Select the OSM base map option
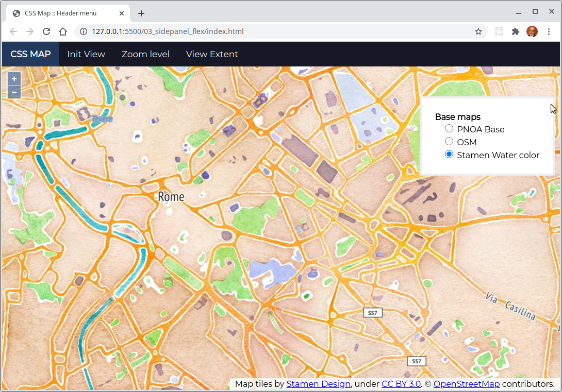562x392 pixels. click(449, 142)
